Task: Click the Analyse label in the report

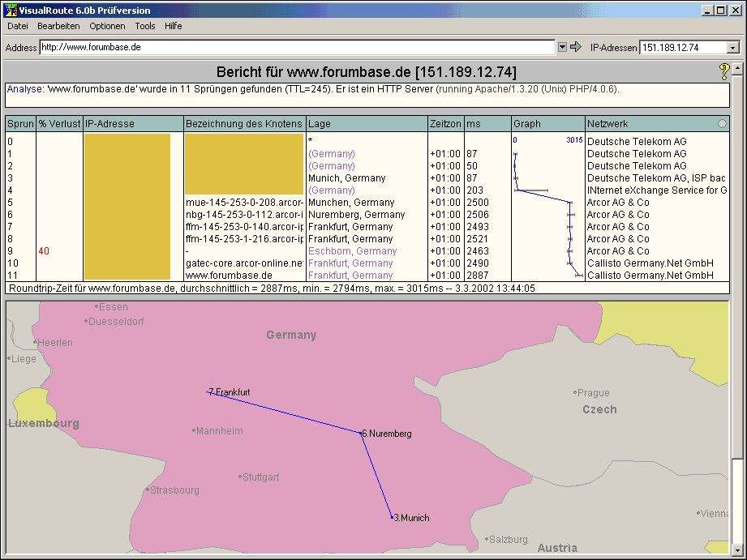Action: pyautogui.click(x=25, y=89)
